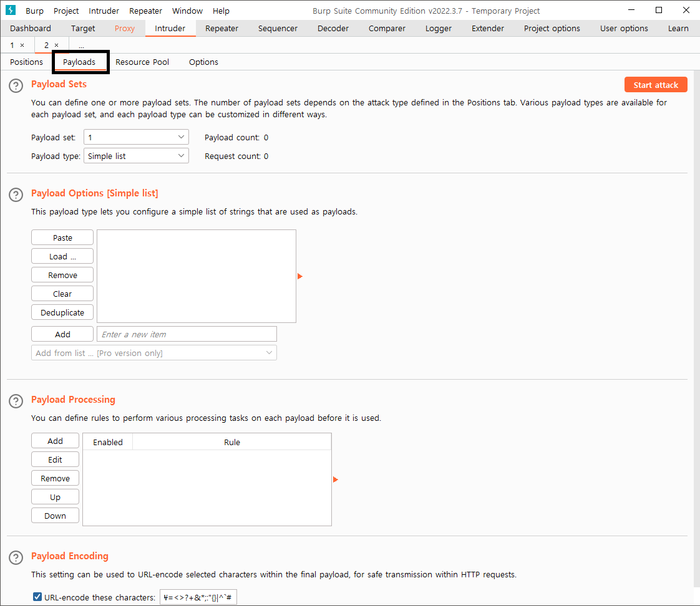Close Intruder tab 2
The height and width of the screenshot is (606, 700).
(x=56, y=45)
